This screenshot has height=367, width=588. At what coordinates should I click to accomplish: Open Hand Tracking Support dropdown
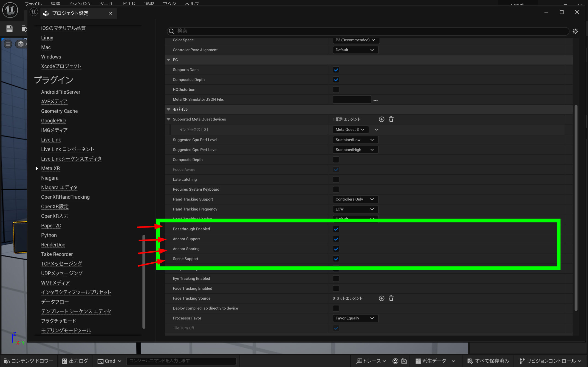click(x=355, y=199)
